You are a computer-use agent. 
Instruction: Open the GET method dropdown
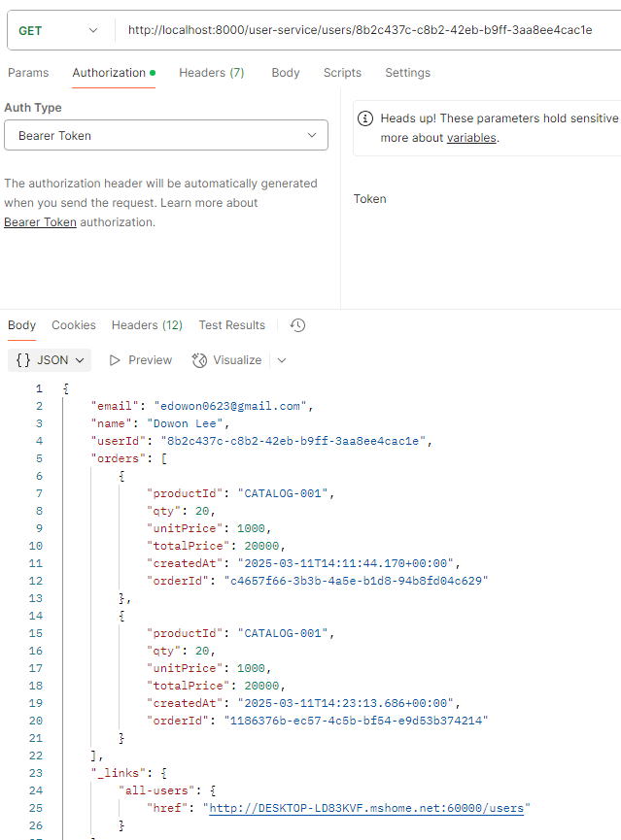point(58,30)
